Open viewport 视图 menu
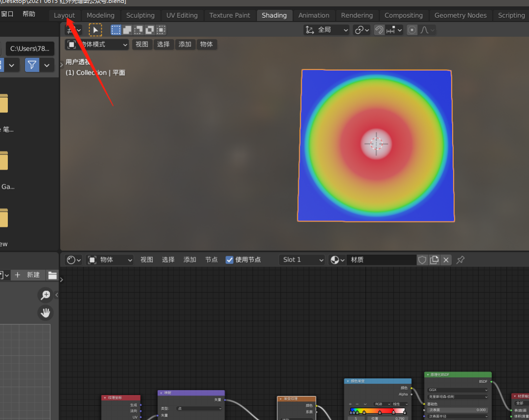Viewport: 529px width, 420px height. (x=142, y=45)
